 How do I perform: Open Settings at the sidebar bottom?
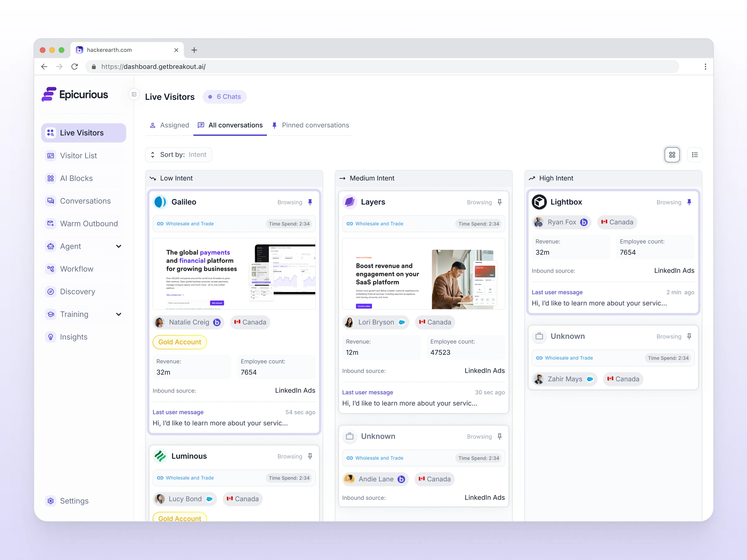pyautogui.click(x=74, y=501)
